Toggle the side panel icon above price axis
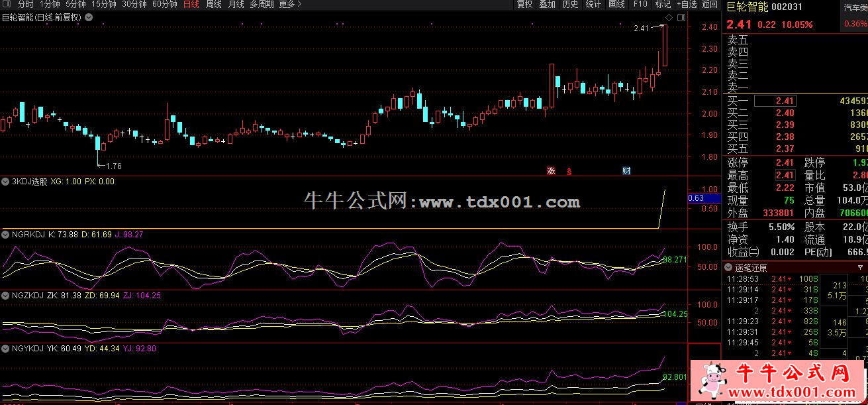 pos(680,17)
